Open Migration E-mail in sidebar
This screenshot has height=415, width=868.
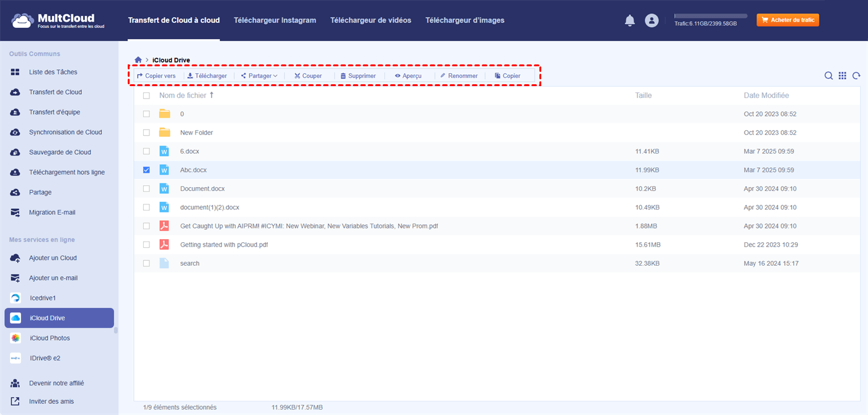[x=52, y=212]
